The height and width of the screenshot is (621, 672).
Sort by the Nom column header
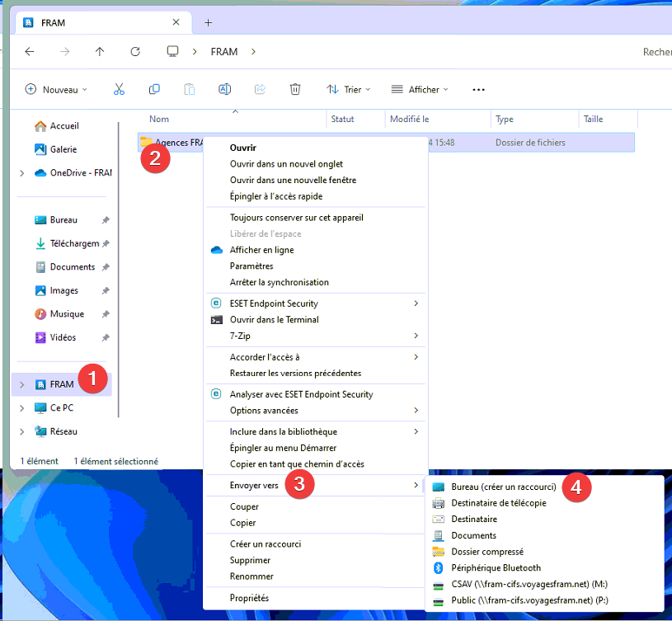pyautogui.click(x=159, y=119)
